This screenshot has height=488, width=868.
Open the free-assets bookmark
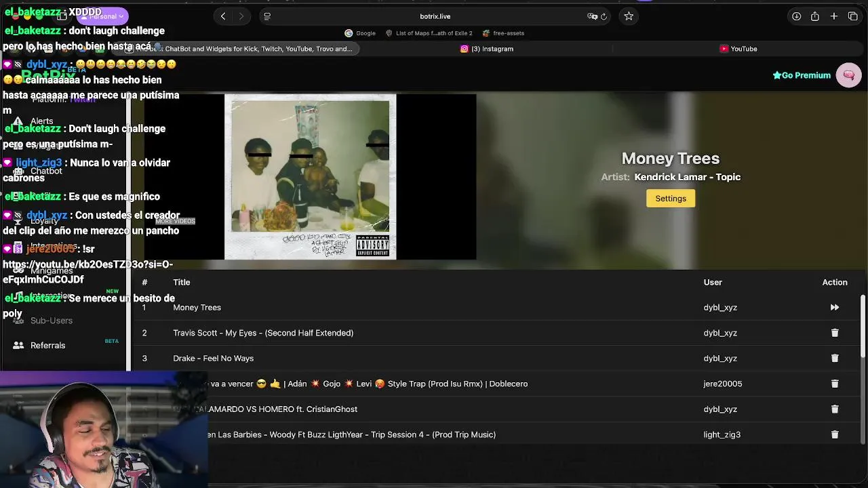tap(504, 33)
